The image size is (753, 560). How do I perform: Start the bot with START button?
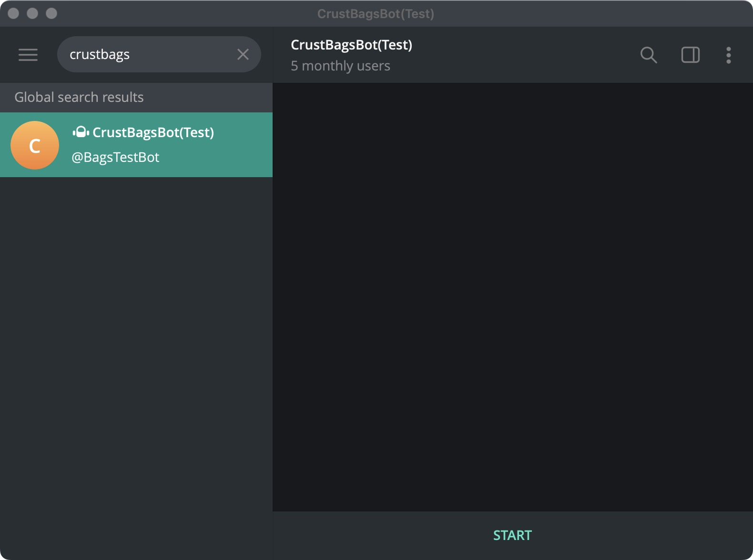(513, 535)
